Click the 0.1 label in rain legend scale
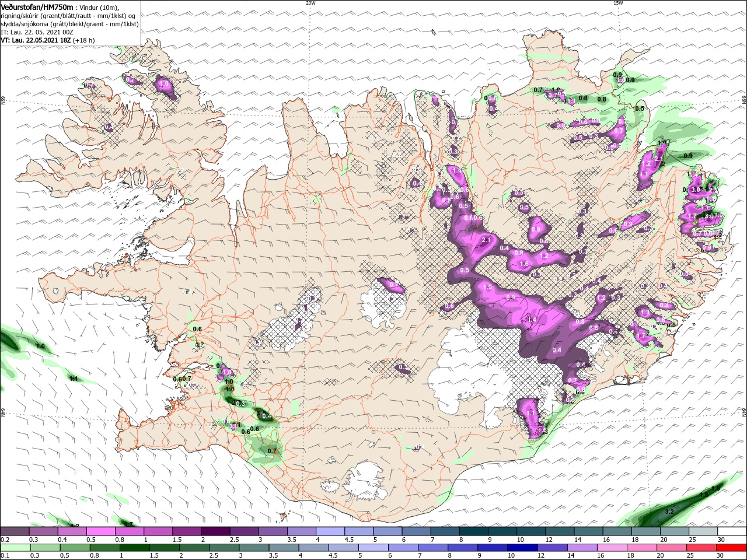Image resolution: width=747 pixels, height=560 pixels. pos(4,556)
